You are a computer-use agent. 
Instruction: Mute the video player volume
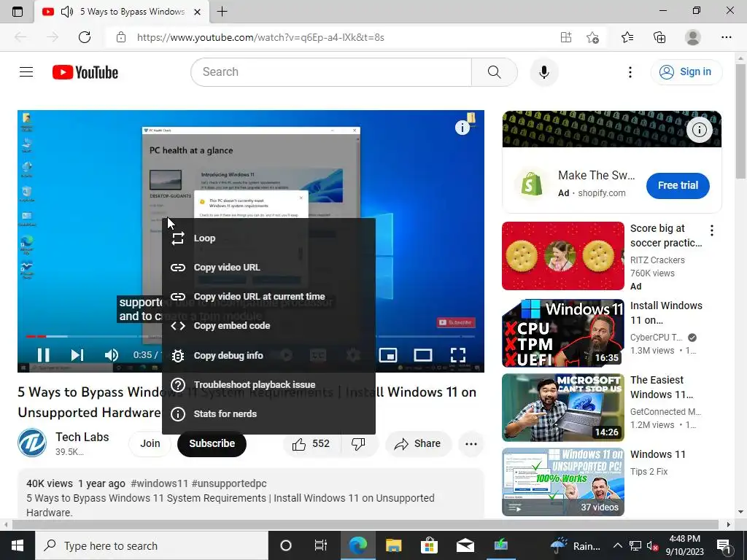111,355
